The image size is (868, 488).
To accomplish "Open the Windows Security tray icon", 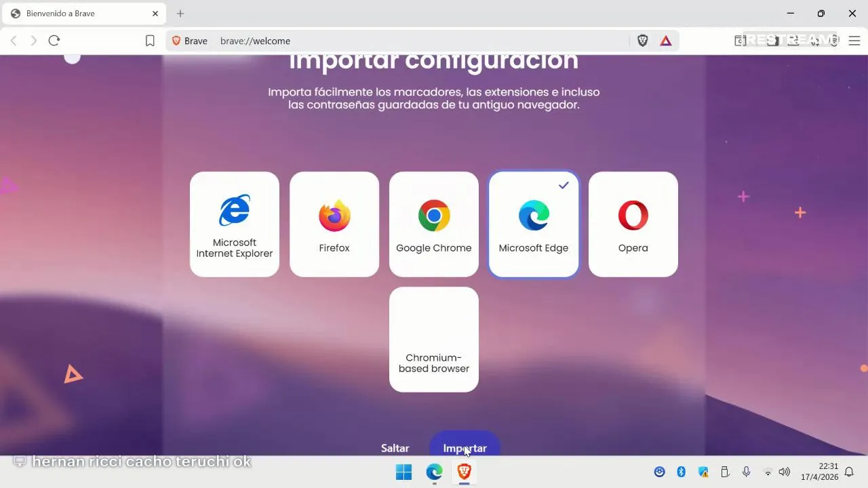I will click(703, 472).
